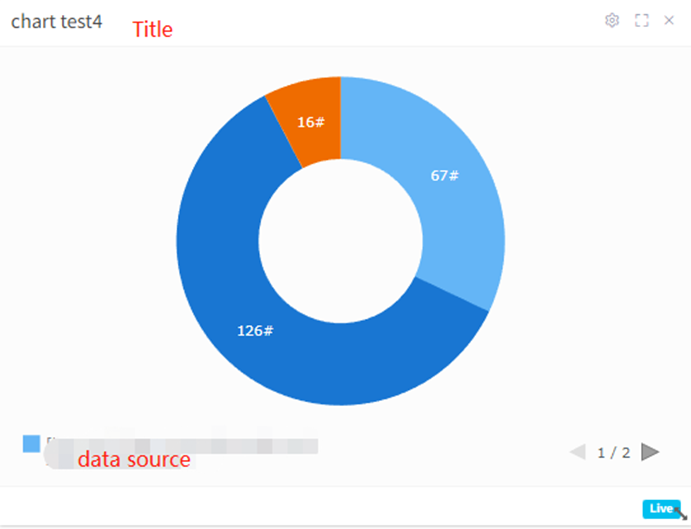Image resolution: width=691 pixels, height=529 pixels.
Task: Click the 1 / 2 page indicator
Action: 613,452
